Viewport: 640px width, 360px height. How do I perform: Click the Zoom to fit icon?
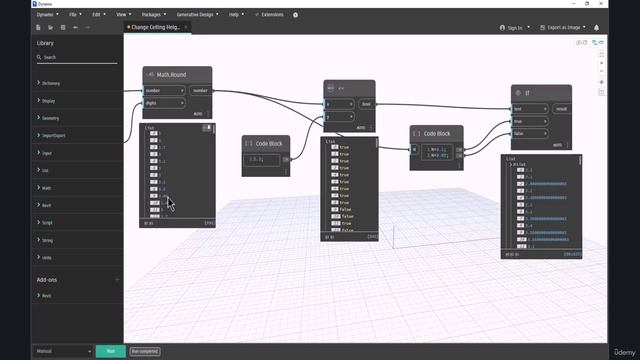(x=602, y=54)
